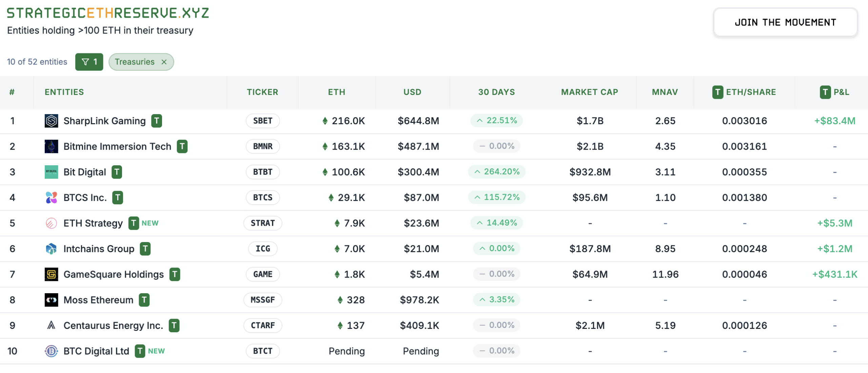Screen dimensions: 868x373
Task: Click the BTCS Inc. logo icon
Action: [x=51, y=198]
